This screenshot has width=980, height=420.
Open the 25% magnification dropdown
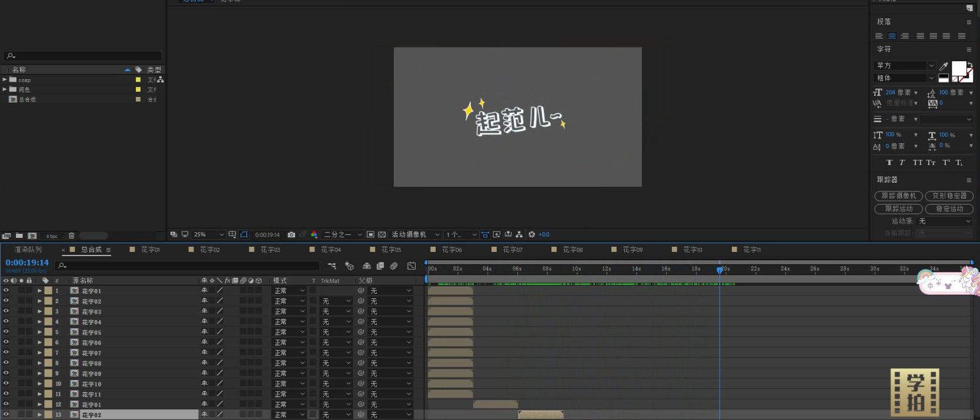[209, 234]
